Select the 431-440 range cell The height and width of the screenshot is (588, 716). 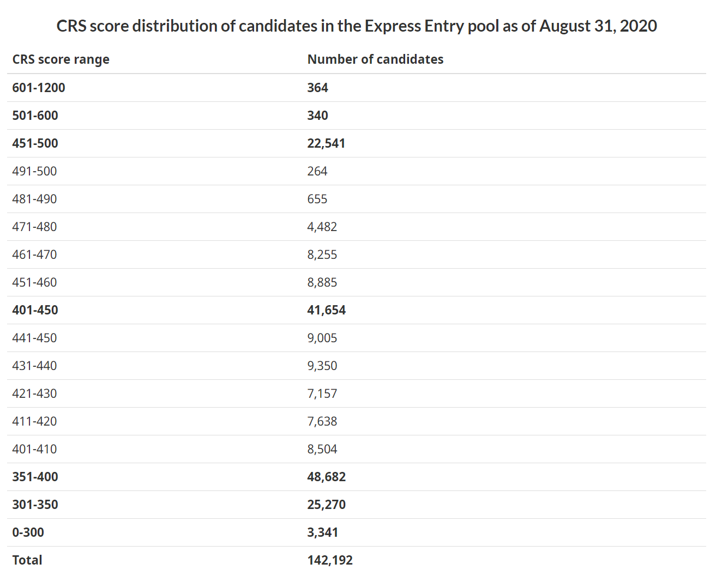pos(34,366)
